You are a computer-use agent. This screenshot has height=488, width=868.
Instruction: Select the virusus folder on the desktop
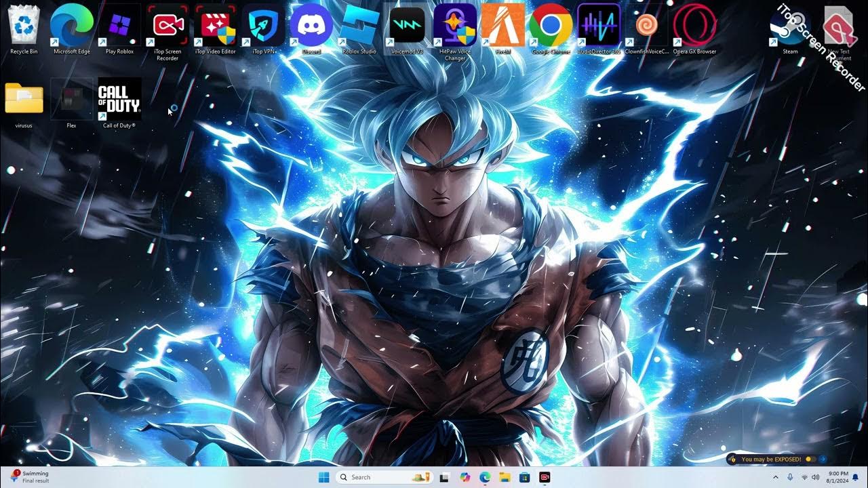click(x=24, y=104)
